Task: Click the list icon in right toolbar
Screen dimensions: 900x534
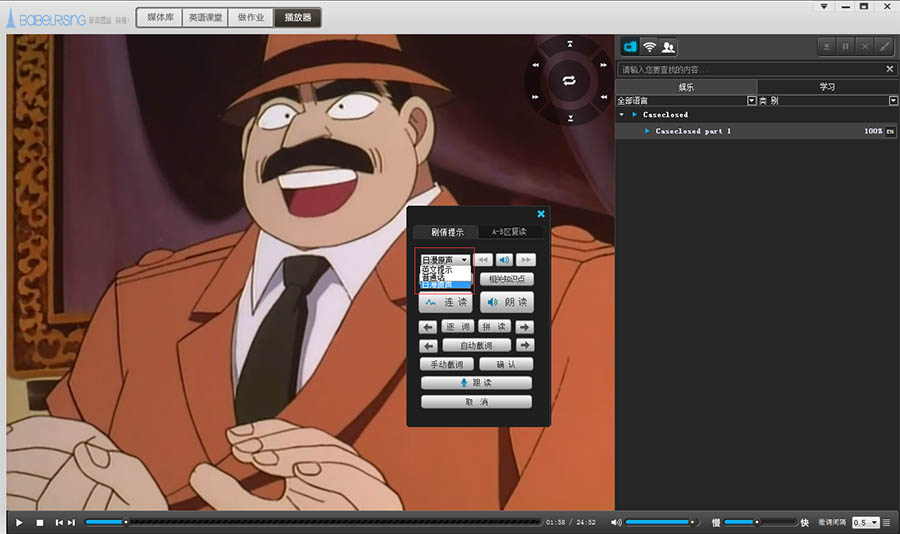Action: click(827, 47)
